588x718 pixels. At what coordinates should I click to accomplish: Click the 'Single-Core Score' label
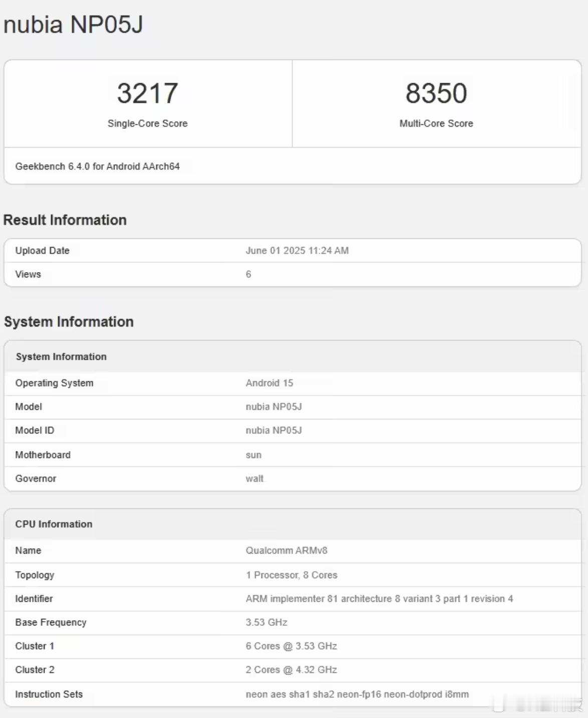click(147, 123)
